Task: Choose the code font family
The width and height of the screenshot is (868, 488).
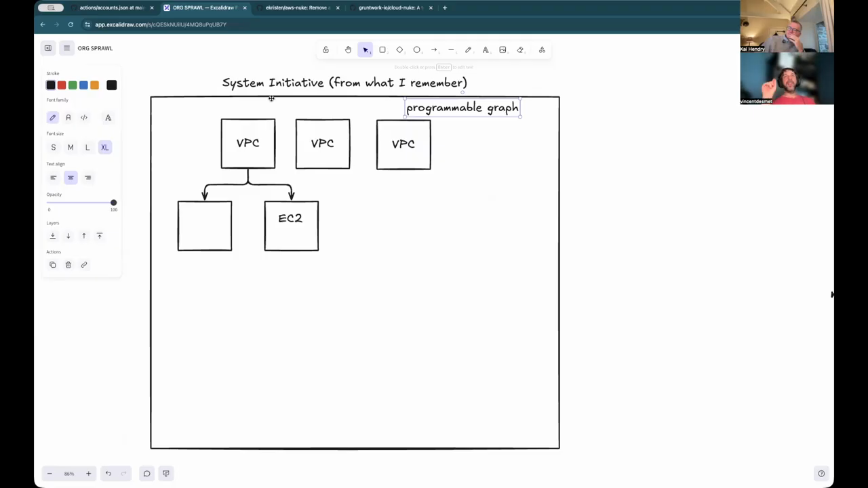Action: coord(84,118)
